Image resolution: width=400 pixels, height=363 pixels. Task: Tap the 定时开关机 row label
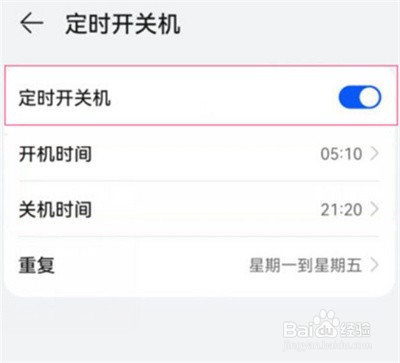65,98
